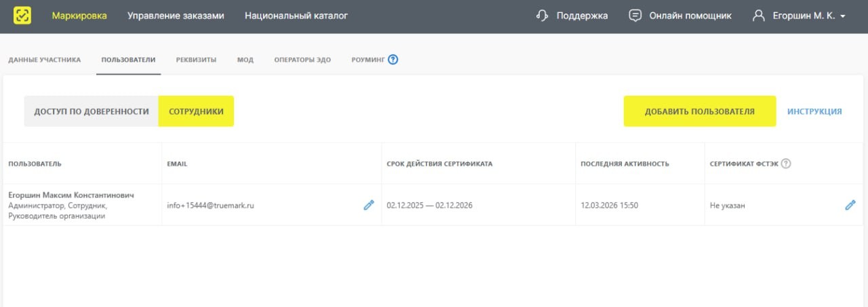The image size is (868, 307).
Task: Click the Сертификат ФСТЭК help icon
Action: (786, 164)
